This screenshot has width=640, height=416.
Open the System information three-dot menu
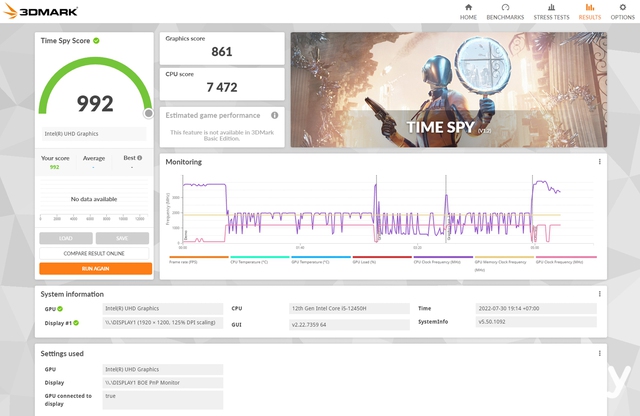pos(600,294)
